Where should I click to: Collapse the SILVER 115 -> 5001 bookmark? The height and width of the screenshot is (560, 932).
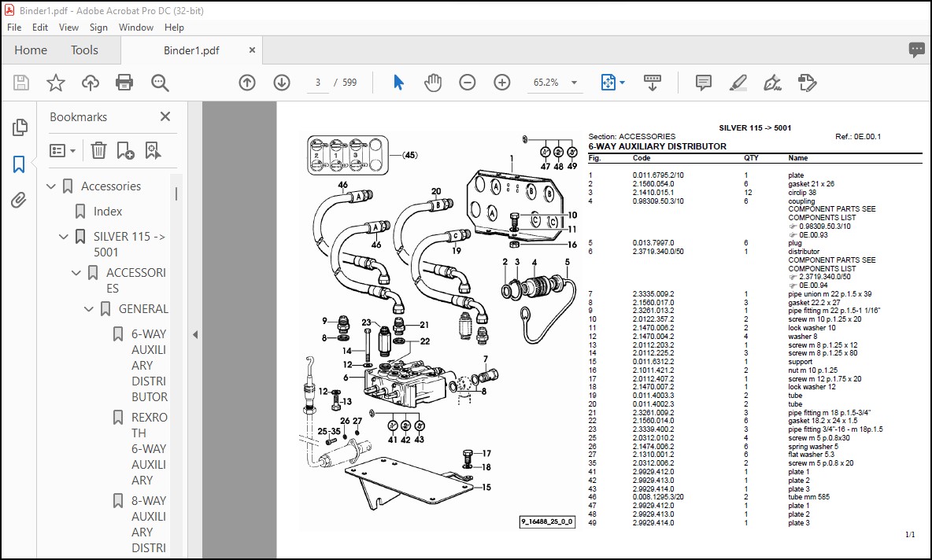click(x=64, y=237)
